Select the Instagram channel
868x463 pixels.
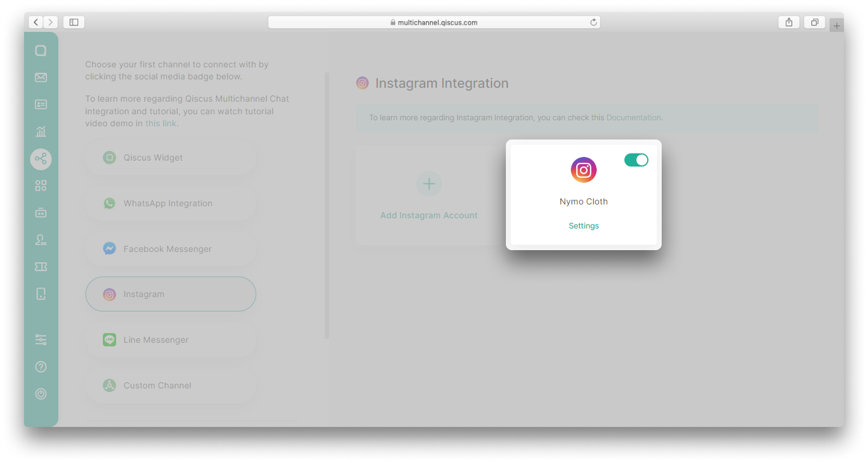pos(171,294)
